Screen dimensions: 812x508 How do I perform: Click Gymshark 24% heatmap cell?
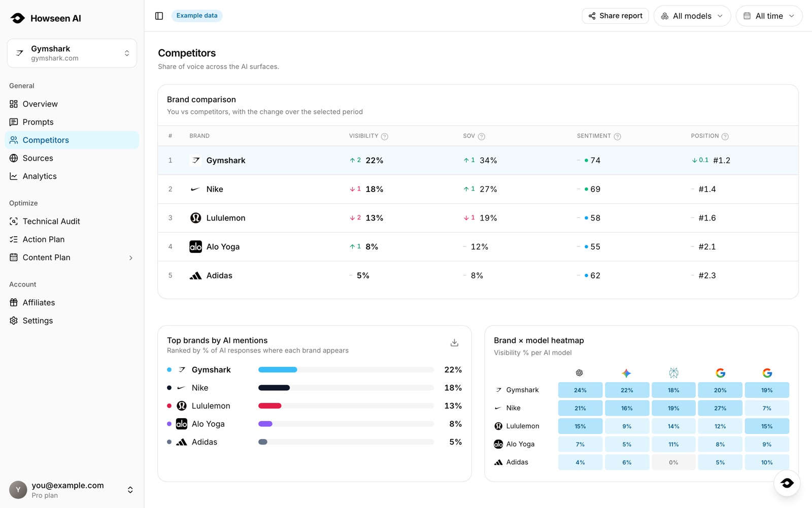pos(580,390)
